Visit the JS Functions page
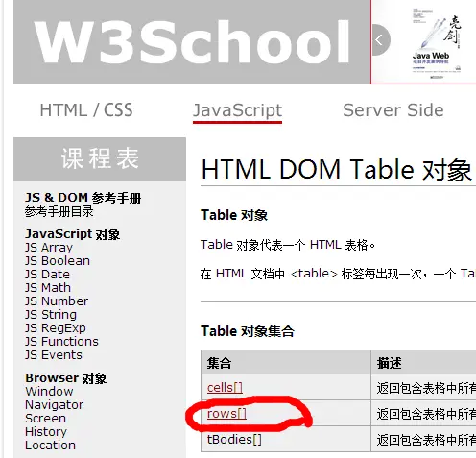This screenshot has height=458, width=476. tap(61, 342)
